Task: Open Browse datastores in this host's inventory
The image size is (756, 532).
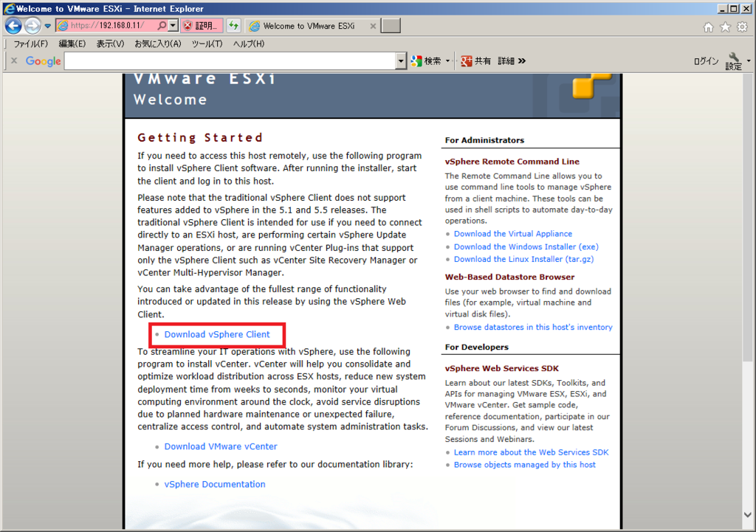Action: (x=533, y=327)
